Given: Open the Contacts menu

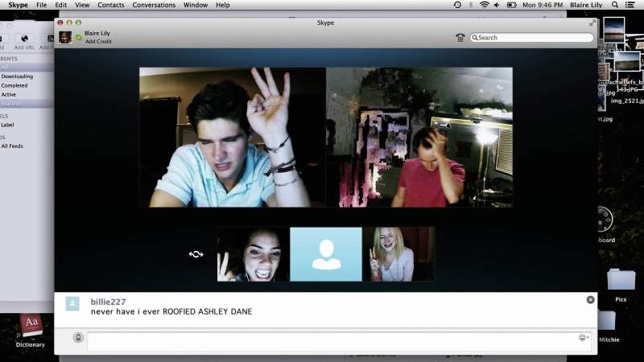Looking at the screenshot, I should click(x=111, y=5).
